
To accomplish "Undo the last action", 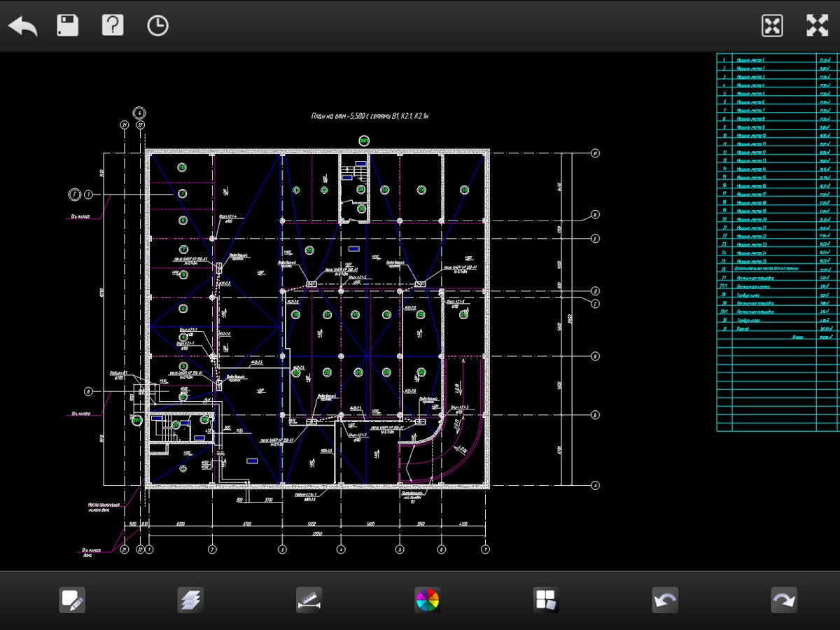I will pyautogui.click(x=664, y=600).
